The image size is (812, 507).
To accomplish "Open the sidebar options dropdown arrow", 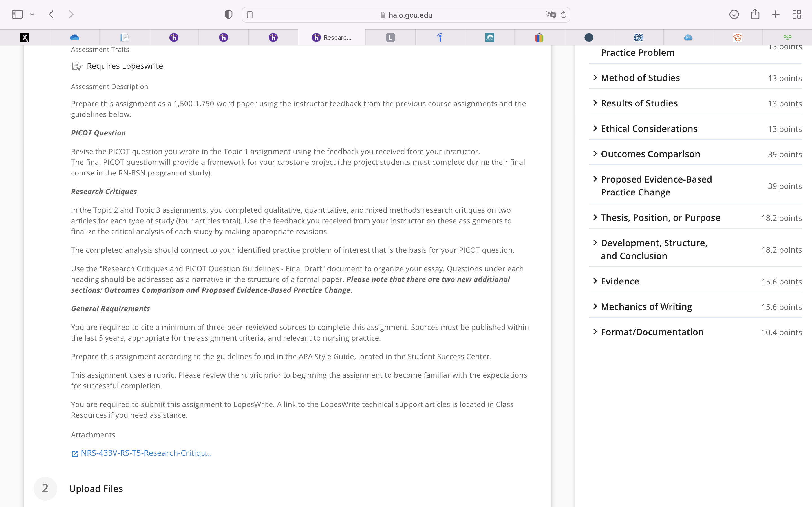I will click(32, 14).
